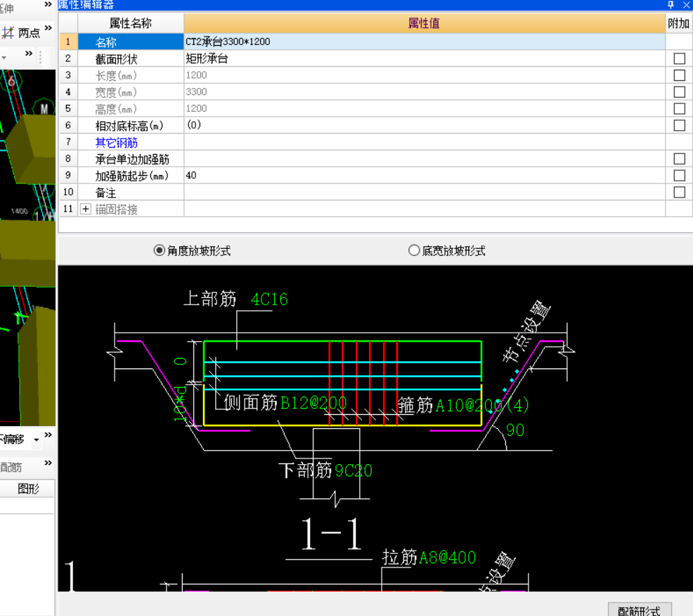693x616 pixels.
Task: Tick the 承台单边加强筋 additional checkbox
Action: [x=680, y=159]
